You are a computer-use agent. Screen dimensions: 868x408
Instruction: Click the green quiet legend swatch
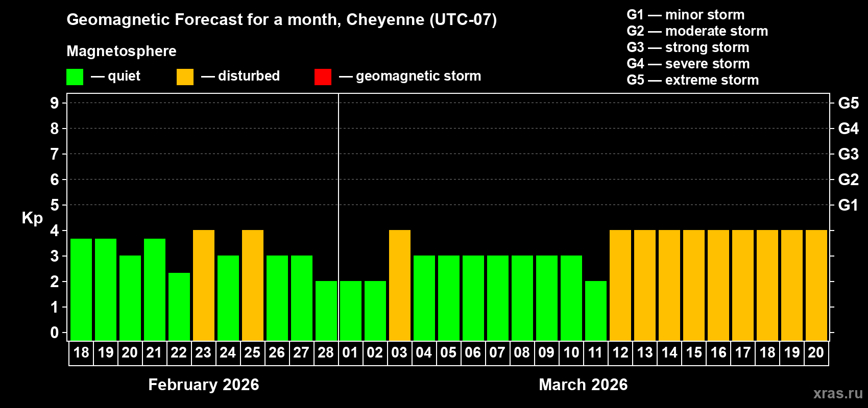[75, 77]
